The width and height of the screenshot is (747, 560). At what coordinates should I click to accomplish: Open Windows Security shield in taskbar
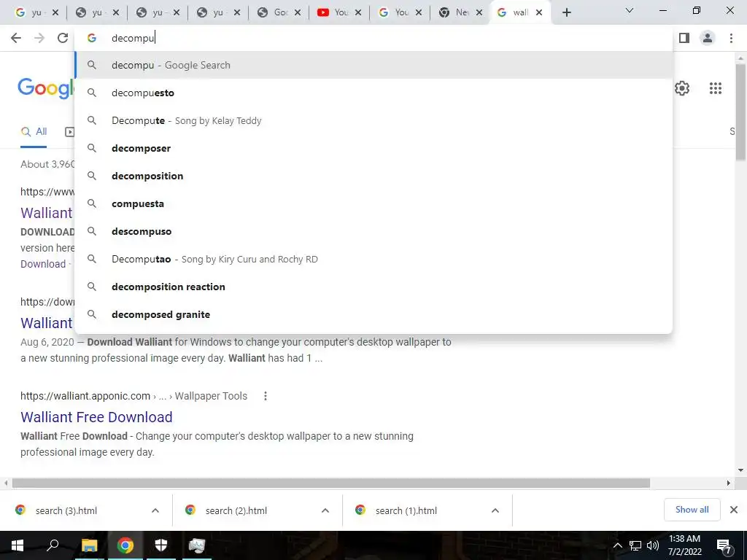pyautogui.click(x=161, y=545)
